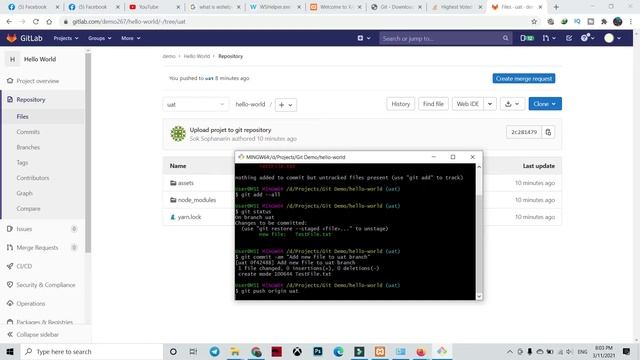The image size is (640, 360).
Task: Focus Type here to search box
Action: coord(92,351)
